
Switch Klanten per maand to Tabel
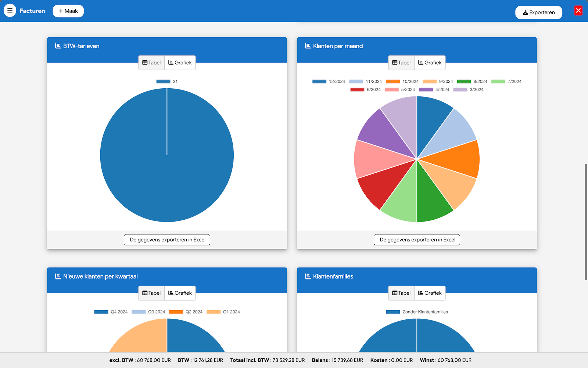point(401,63)
